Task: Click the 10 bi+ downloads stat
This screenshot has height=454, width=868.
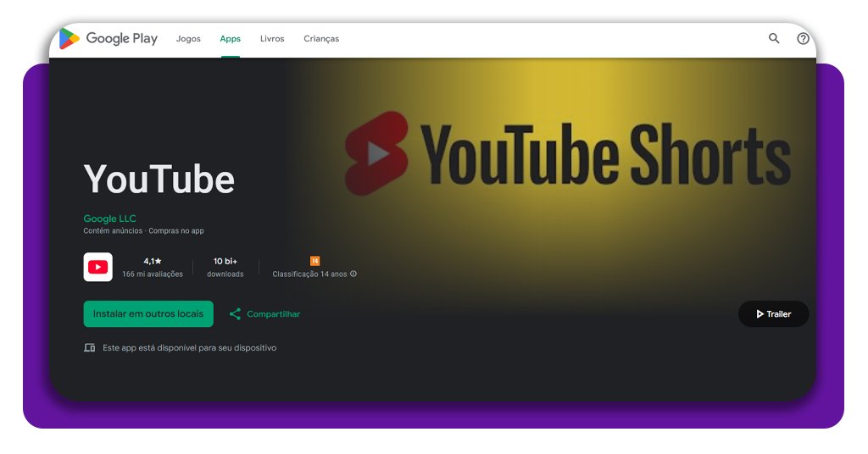Action: pos(225,267)
